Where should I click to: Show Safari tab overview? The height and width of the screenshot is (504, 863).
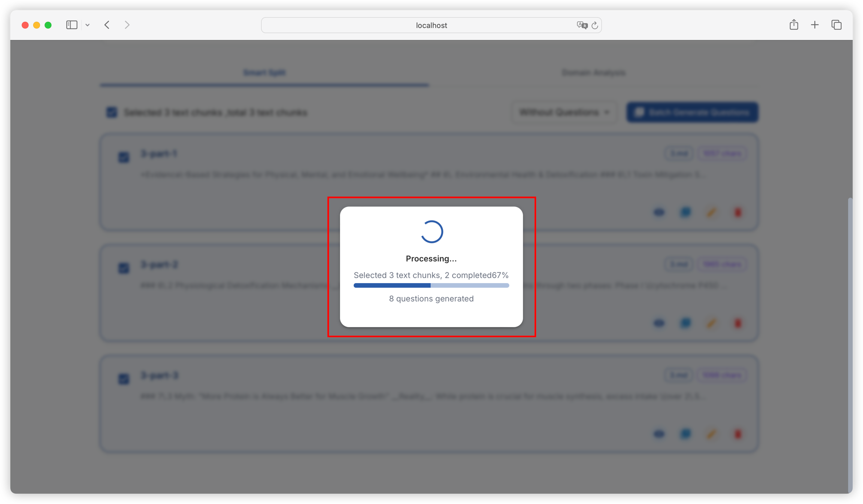(836, 25)
